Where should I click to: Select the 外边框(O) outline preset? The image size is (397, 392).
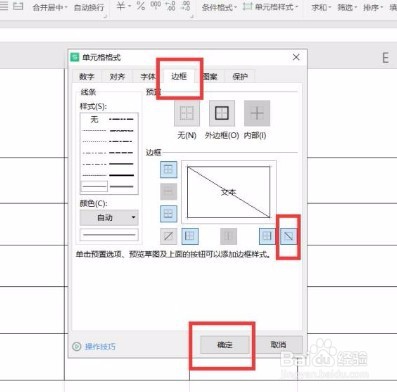pyautogui.click(x=222, y=113)
